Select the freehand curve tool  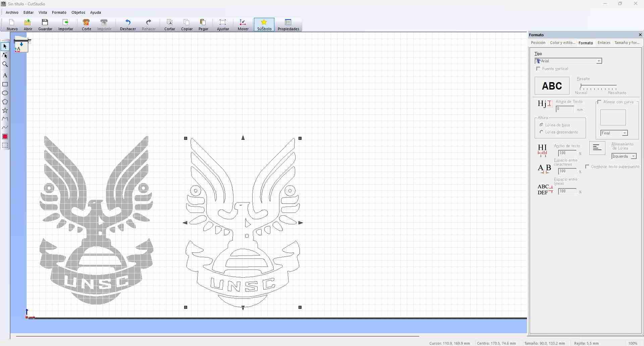pyautogui.click(x=5, y=128)
